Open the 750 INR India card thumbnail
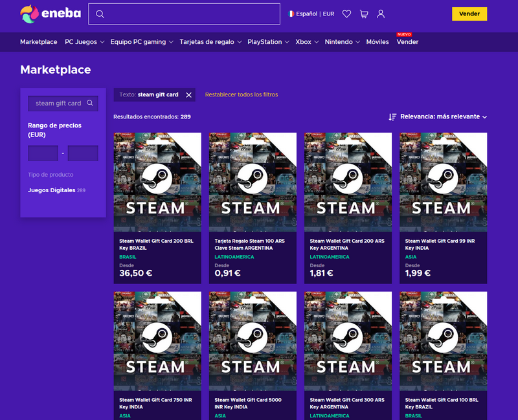518x420 pixels. click(x=157, y=341)
